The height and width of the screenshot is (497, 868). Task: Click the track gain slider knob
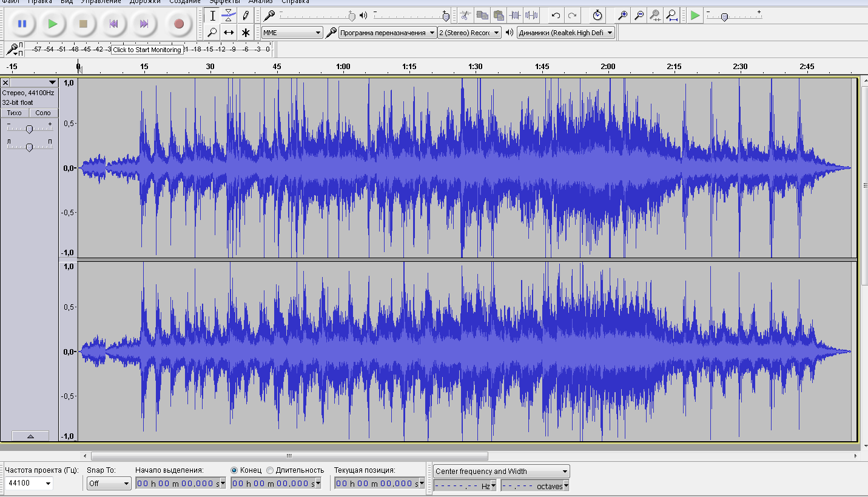pos(29,129)
